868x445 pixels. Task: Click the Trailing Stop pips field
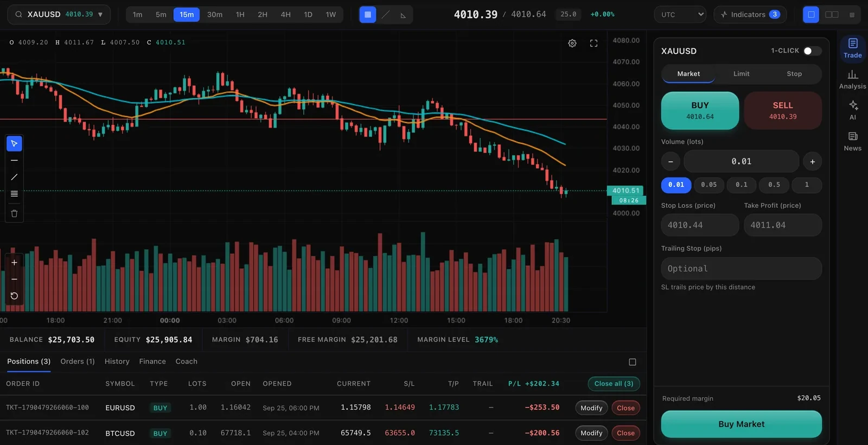[741, 269]
